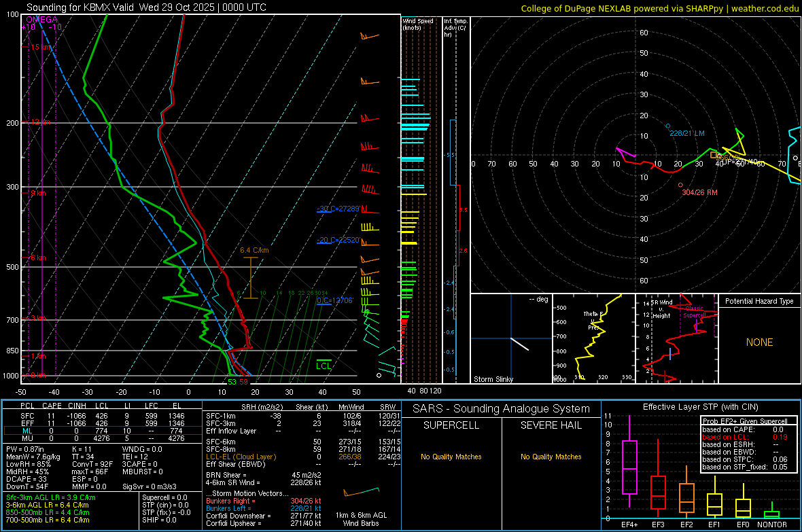Image resolution: width=802 pixels, height=532 pixels.
Task: Select the 'Eff Inflow Layer' row
Action: click(303, 431)
